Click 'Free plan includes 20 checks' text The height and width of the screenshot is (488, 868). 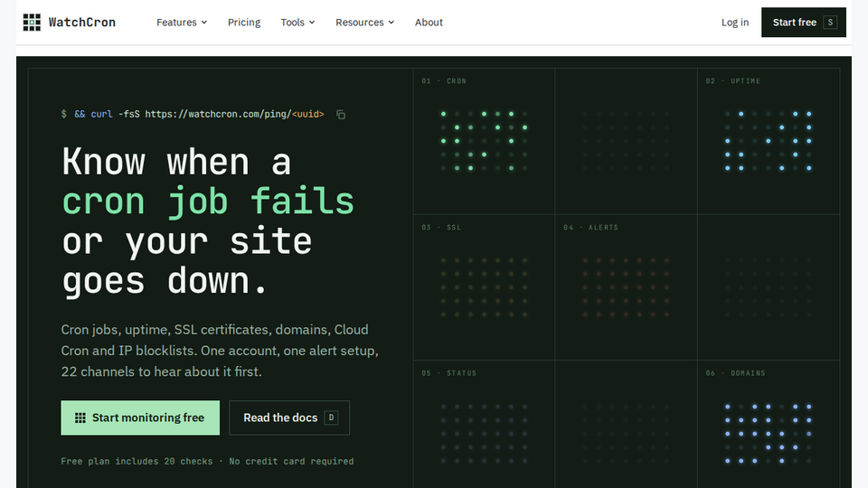tap(137, 461)
